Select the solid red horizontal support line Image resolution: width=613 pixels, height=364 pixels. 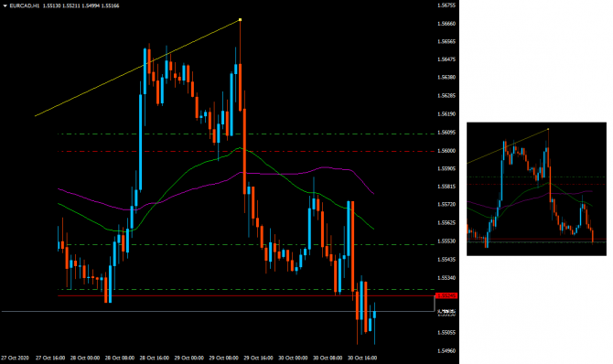[x=246, y=296]
